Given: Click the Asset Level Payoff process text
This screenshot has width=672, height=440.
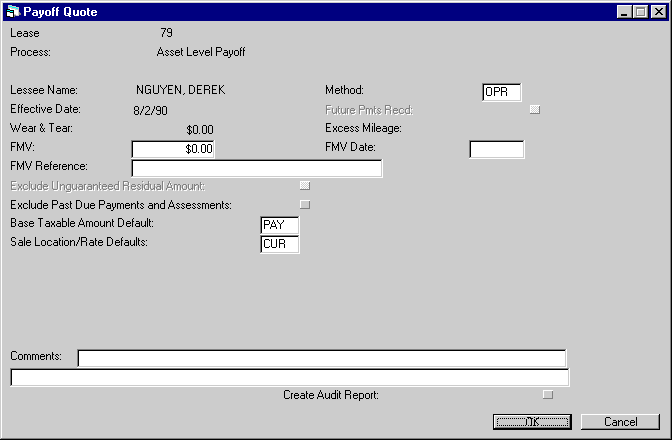Looking at the screenshot, I should point(201,52).
